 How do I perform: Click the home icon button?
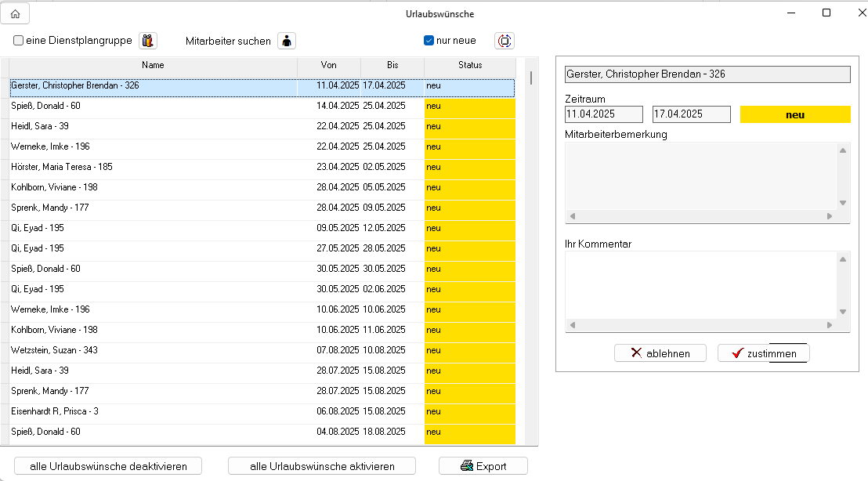point(15,13)
